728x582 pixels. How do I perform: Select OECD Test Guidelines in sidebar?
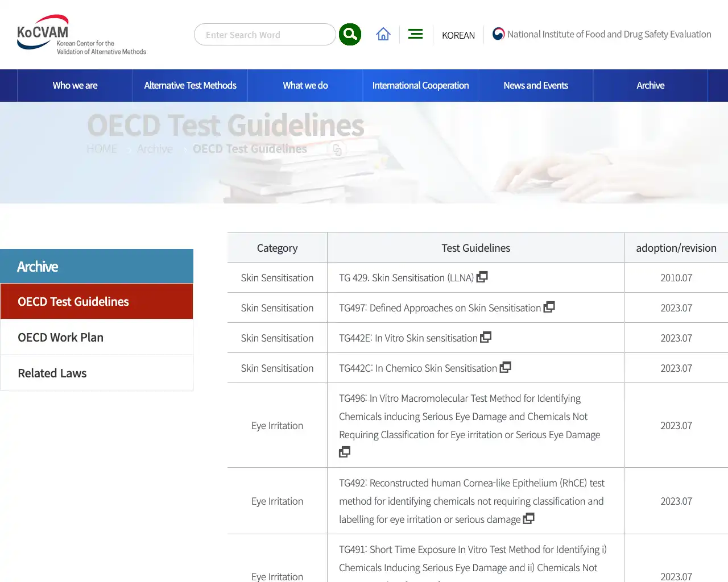[x=97, y=301]
